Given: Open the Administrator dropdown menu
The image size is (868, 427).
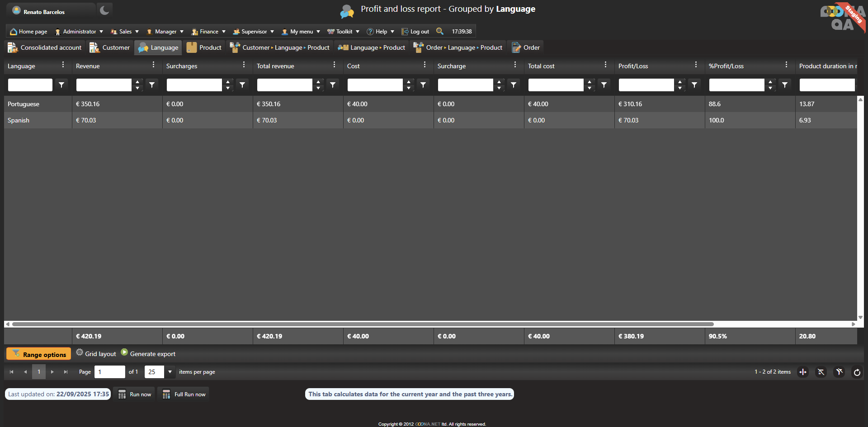Looking at the screenshot, I should (79, 32).
